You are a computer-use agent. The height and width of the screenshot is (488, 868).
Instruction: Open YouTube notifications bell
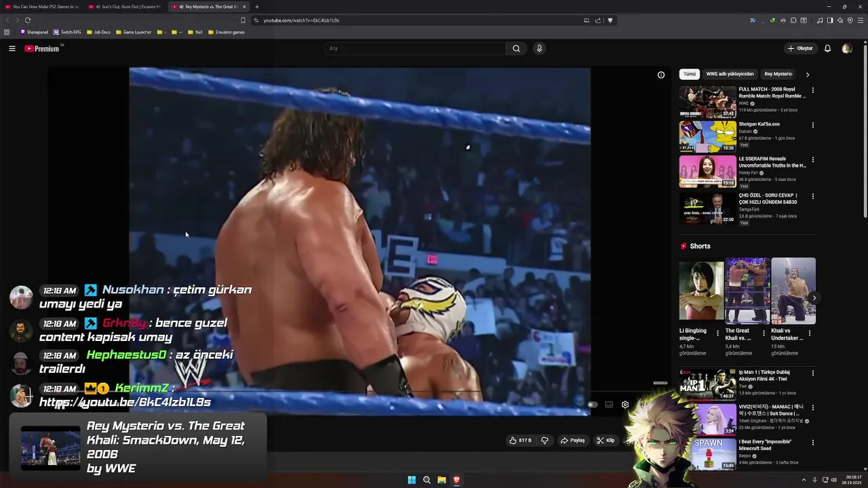[827, 48]
